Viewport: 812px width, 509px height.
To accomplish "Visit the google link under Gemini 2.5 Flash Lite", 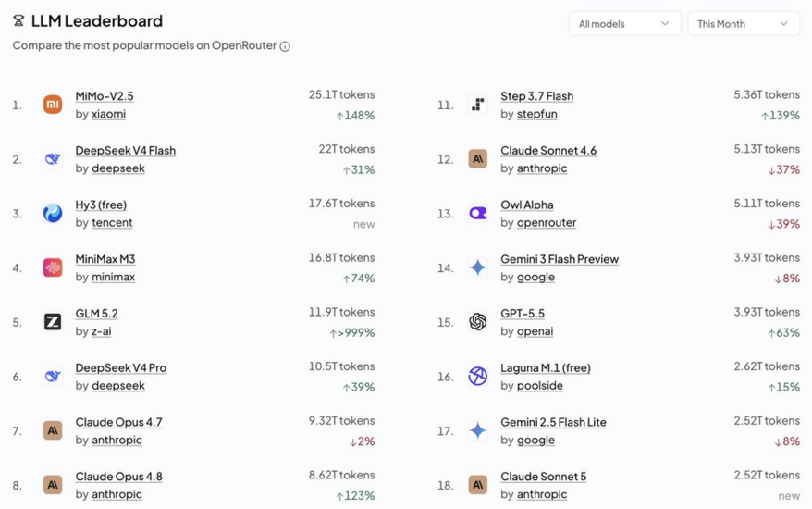I will [x=535, y=441].
